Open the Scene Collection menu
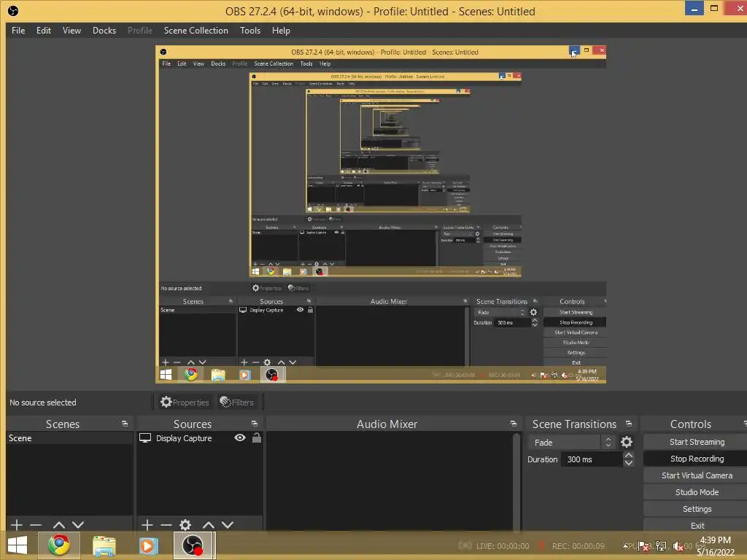The width and height of the screenshot is (747, 560). point(196,31)
